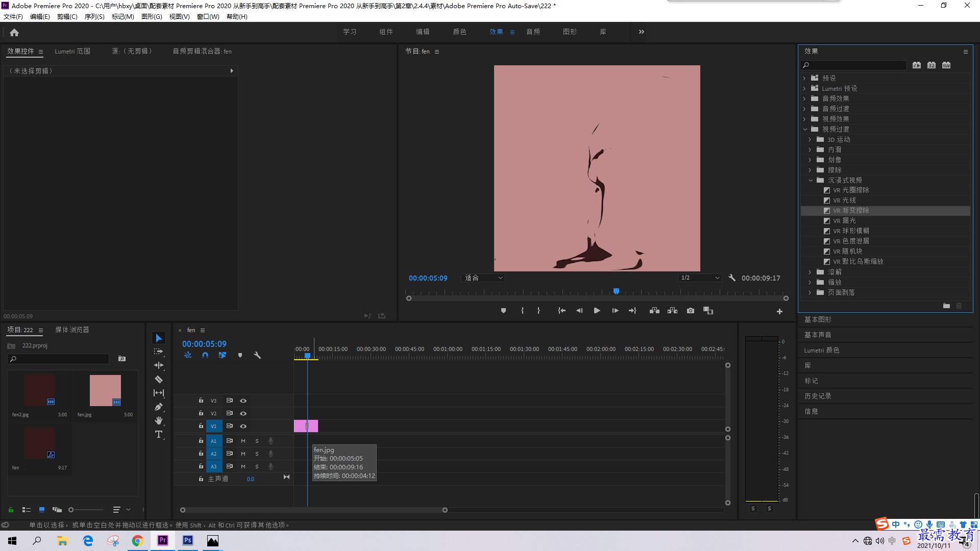Mute audio track A3

pos(243,466)
